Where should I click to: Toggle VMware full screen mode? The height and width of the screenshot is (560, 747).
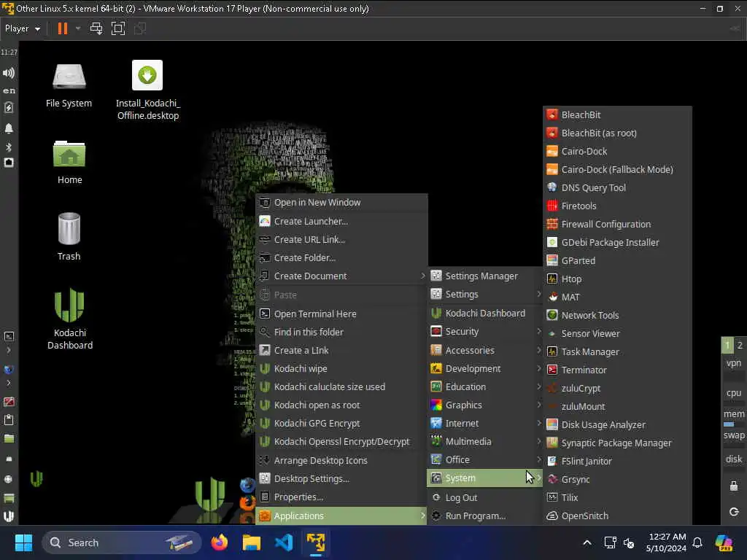[117, 28]
